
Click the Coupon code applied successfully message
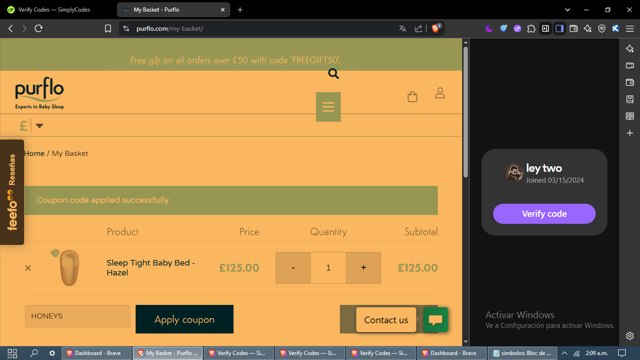(x=103, y=200)
